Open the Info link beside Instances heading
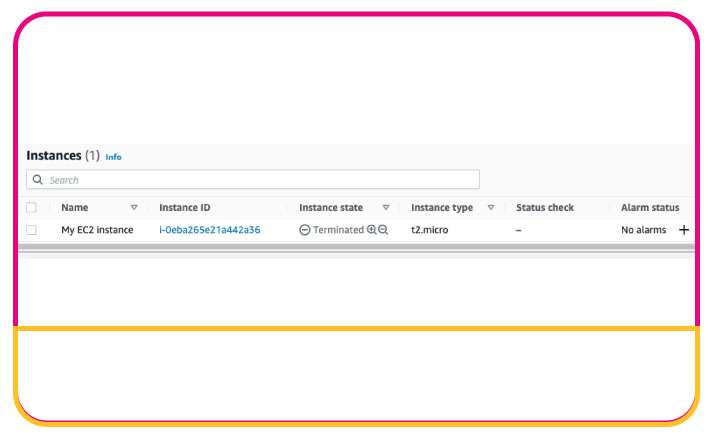714x440 pixels. [114, 157]
